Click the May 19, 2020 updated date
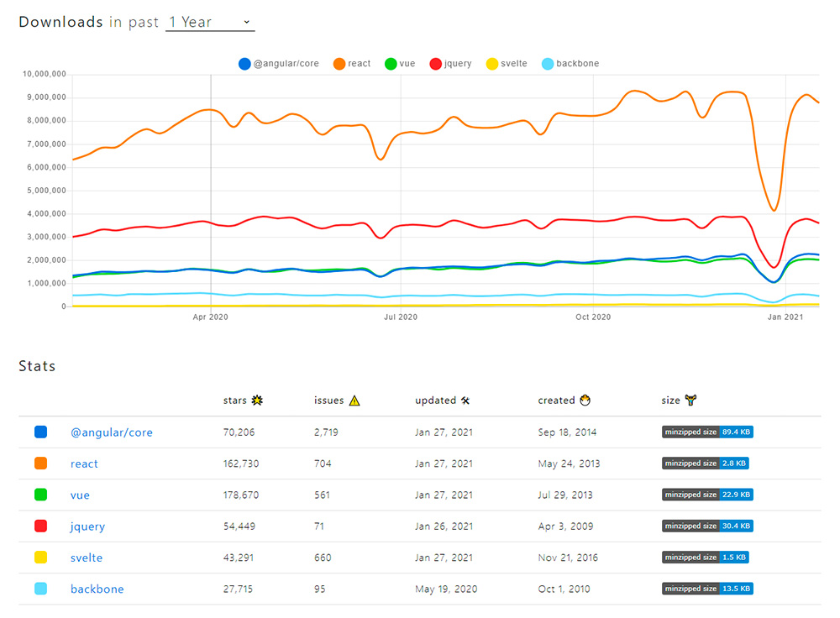 click(x=446, y=589)
